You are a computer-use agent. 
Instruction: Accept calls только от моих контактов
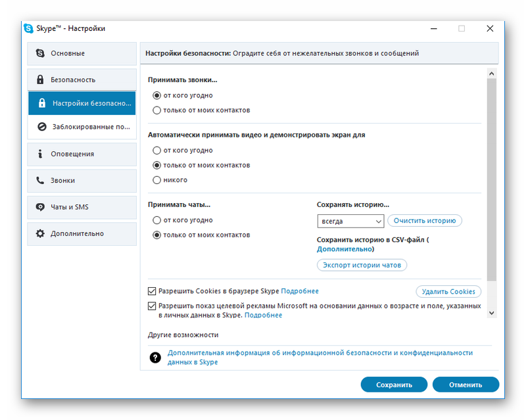[x=156, y=110]
